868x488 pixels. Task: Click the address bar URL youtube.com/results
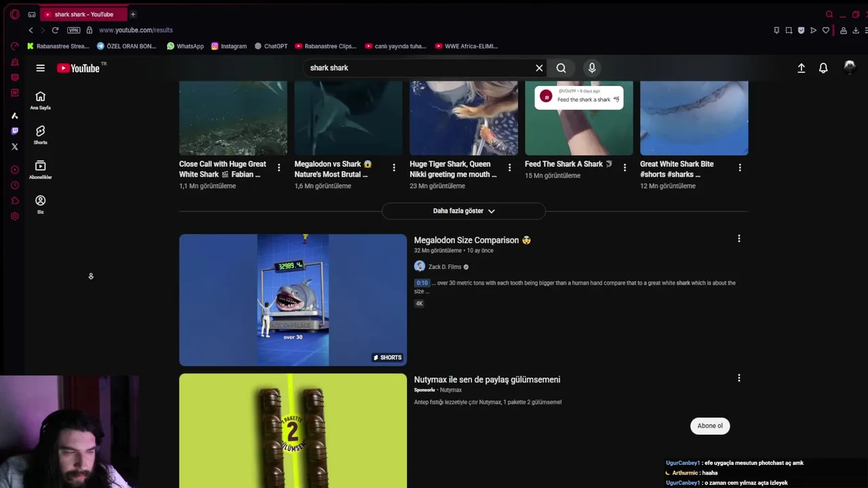136,30
